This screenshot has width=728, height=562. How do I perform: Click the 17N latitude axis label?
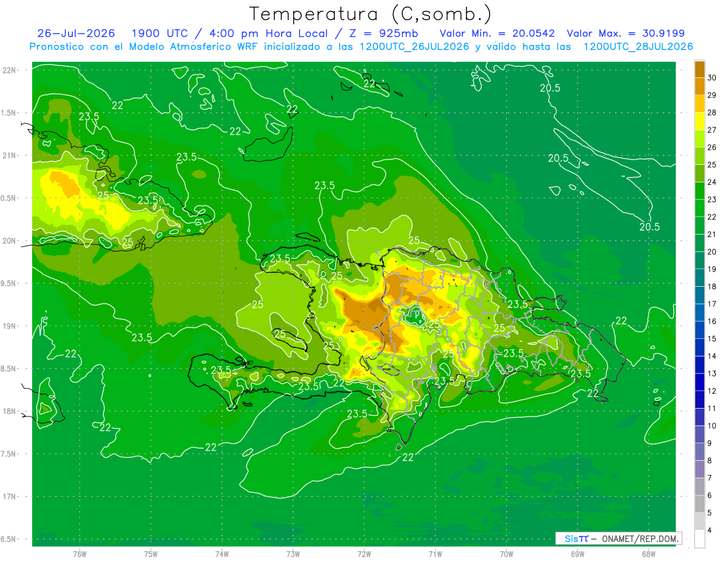[10, 497]
